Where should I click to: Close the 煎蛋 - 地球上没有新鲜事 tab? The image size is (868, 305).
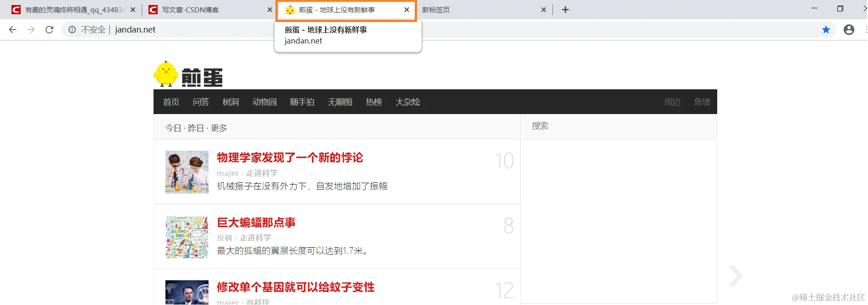407,10
